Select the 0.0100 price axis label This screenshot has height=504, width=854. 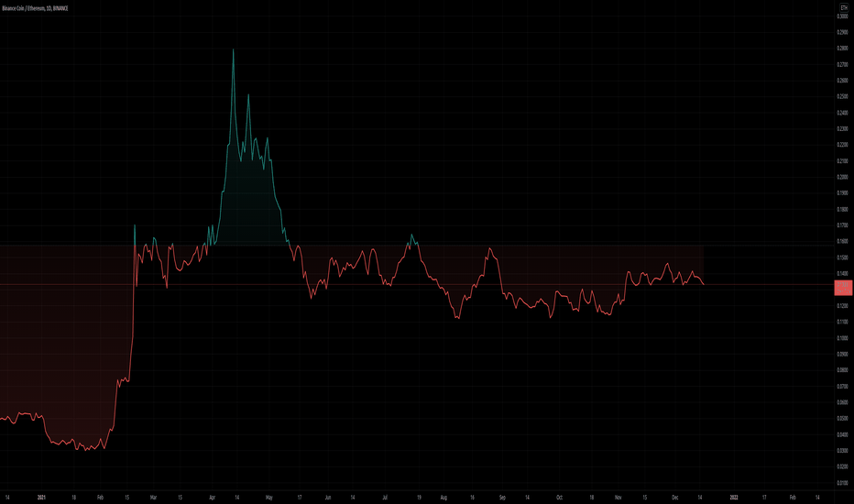[842, 483]
